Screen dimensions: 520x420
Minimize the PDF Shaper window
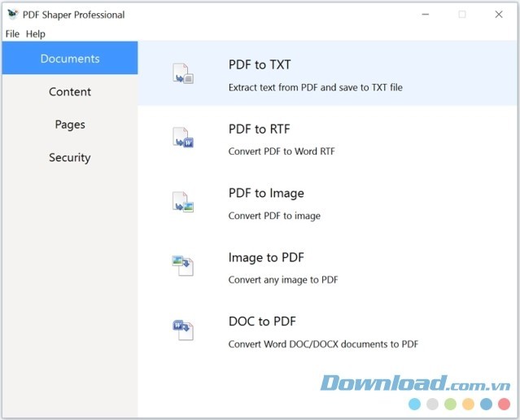[426, 15]
